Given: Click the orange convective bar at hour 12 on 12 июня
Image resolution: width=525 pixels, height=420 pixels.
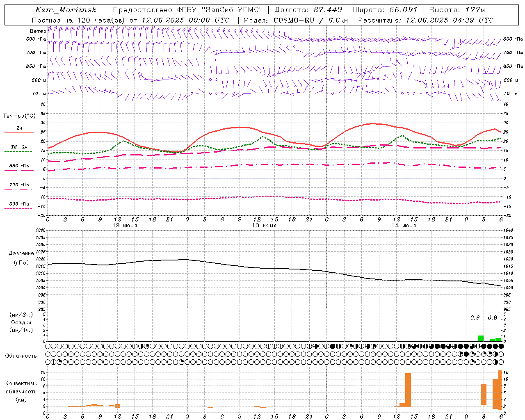Looking at the screenshot, I should click(117, 406).
